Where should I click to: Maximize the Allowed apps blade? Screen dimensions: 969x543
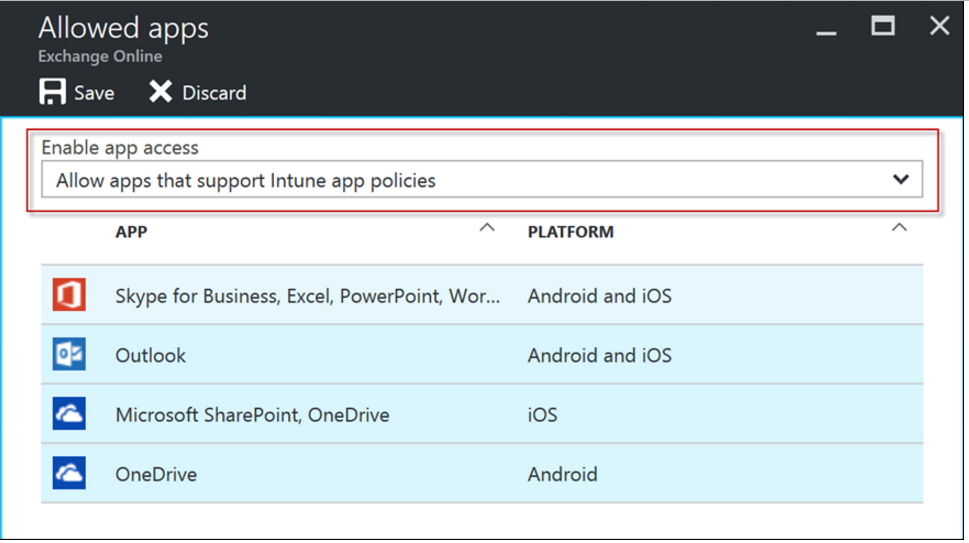point(882,26)
